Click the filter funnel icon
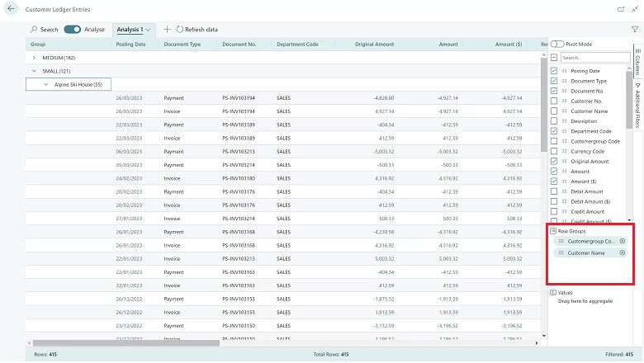 tap(634, 30)
